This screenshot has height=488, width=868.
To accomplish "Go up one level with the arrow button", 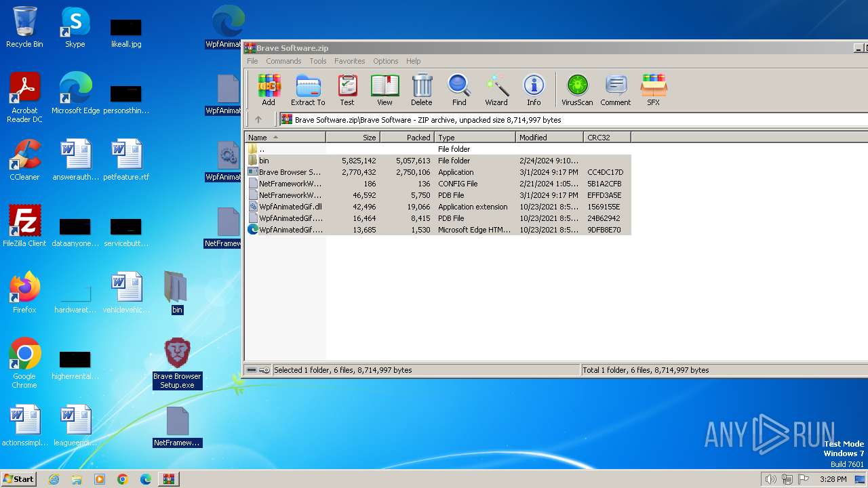I will tap(258, 120).
